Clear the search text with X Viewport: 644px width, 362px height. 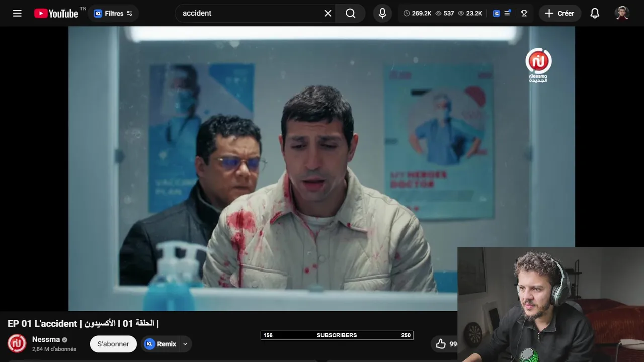(328, 13)
